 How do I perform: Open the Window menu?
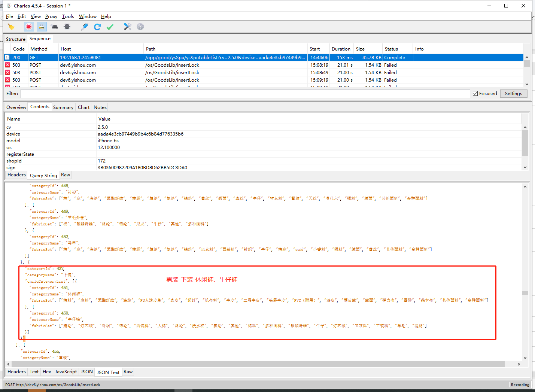click(x=88, y=16)
